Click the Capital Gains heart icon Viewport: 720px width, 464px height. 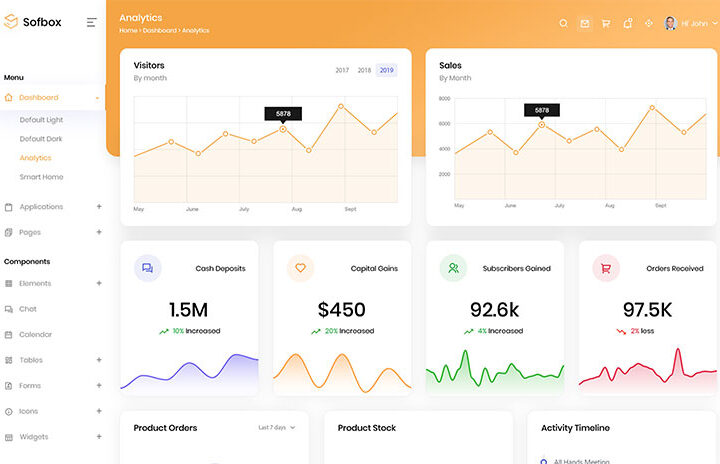coord(300,268)
